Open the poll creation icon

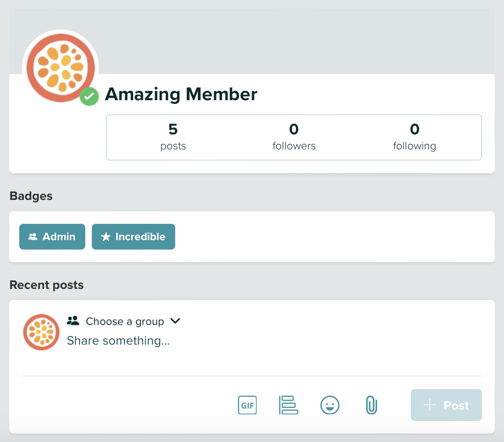click(289, 405)
